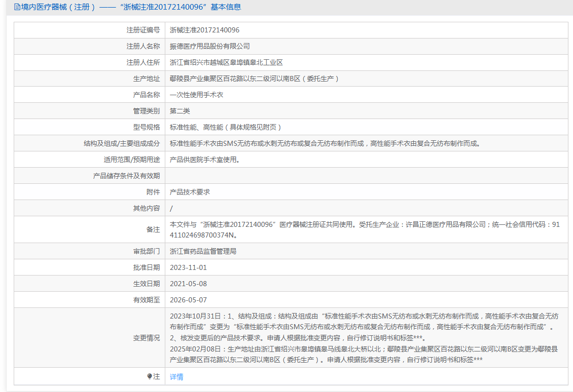Select effective date 2021-05-08
The image size is (573, 392).
point(188,284)
